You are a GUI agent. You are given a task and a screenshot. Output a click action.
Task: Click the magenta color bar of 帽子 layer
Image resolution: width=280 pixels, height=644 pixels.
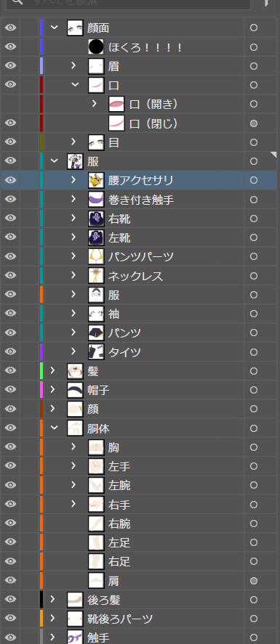41,390
